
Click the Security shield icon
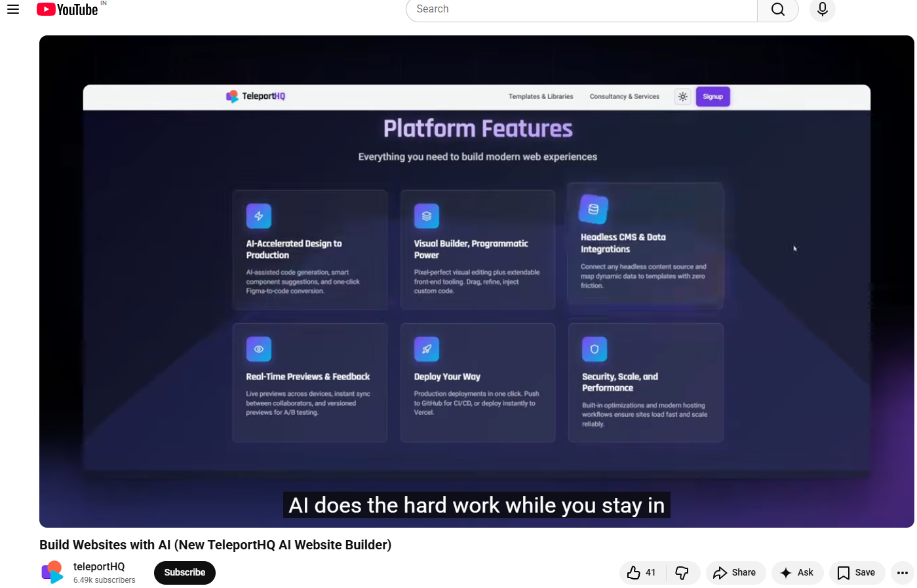coord(595,349)
